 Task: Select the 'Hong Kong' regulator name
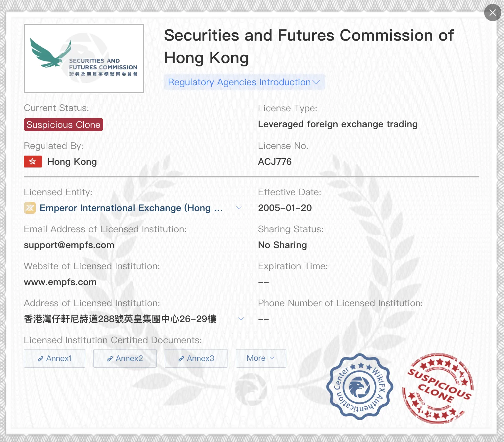click(x=72, y=162)
